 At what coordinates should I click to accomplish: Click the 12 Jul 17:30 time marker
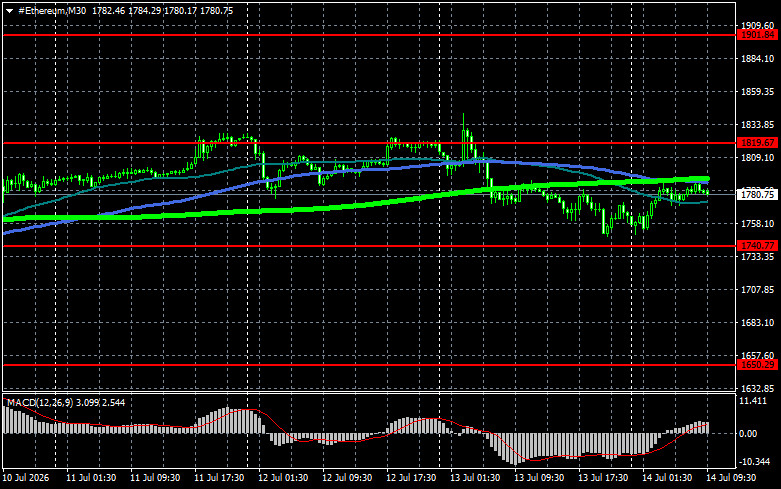pos(411,478)
